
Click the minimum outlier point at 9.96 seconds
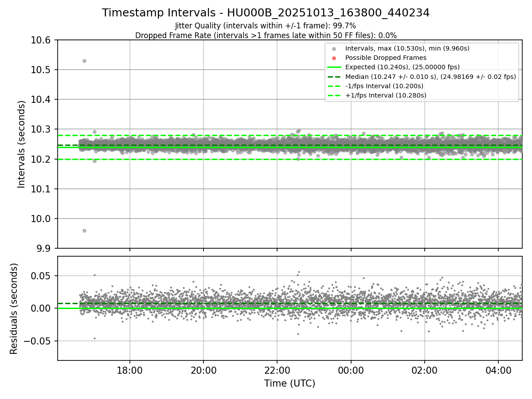tap(84, 231)
